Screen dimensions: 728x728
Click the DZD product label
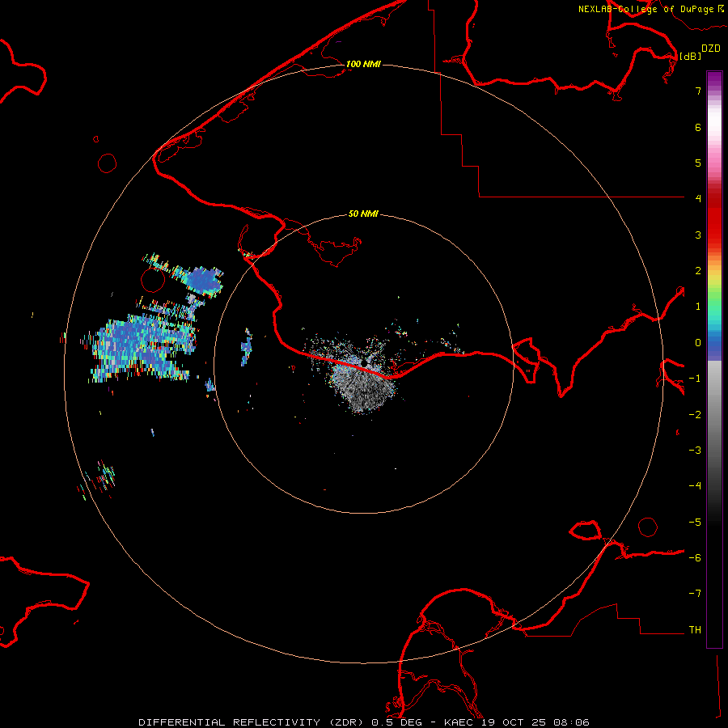pyautogui.click(x=711, y=49)
